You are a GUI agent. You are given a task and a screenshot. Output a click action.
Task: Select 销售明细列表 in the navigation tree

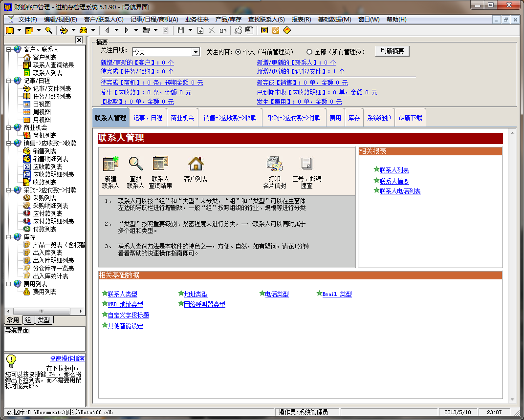(50, 159)
